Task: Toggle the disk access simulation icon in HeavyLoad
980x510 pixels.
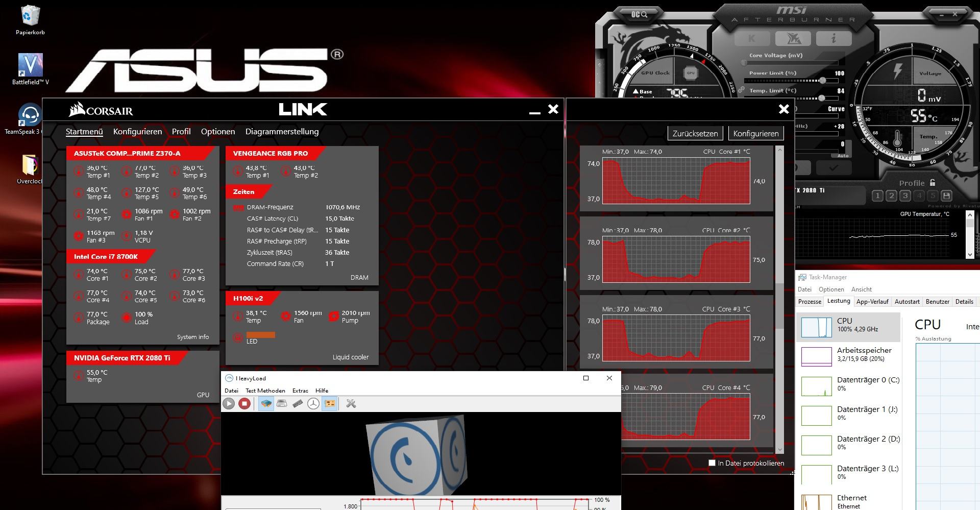Action: pos(313,404)
